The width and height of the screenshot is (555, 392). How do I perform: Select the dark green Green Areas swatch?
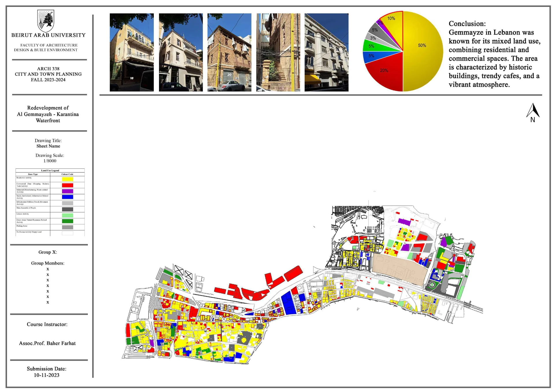click(x=67, y=221)
